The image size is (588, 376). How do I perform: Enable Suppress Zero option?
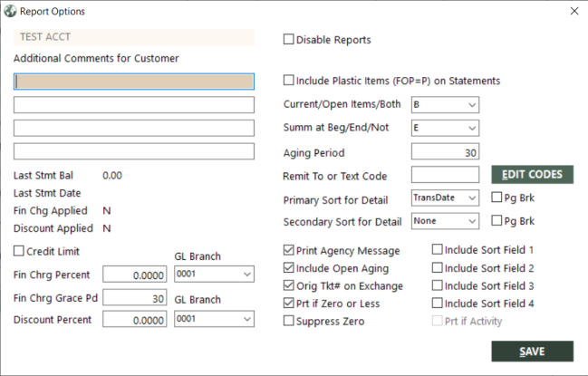[x=288, y=321]
